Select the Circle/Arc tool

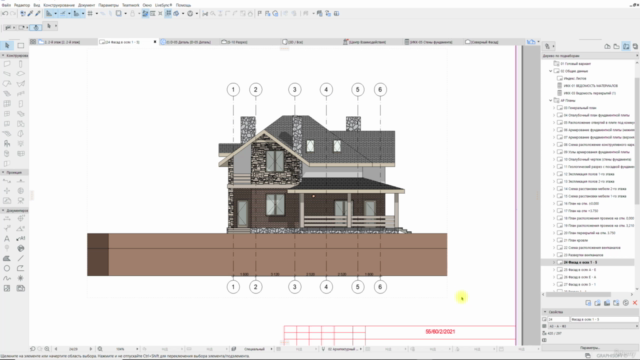click(7, 268)
